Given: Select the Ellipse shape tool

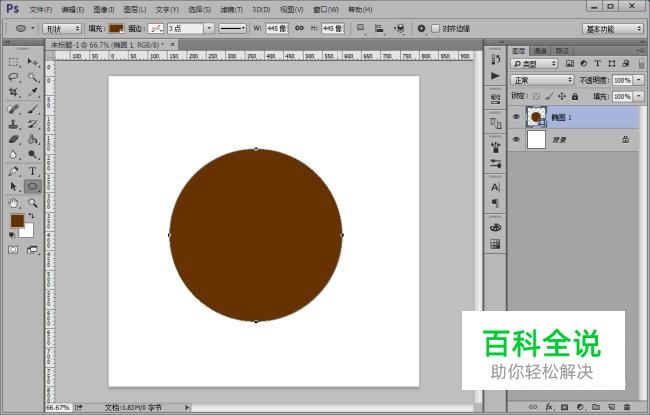Looking at the screenshot, I should pyautogui.click(x=32, y=187).
